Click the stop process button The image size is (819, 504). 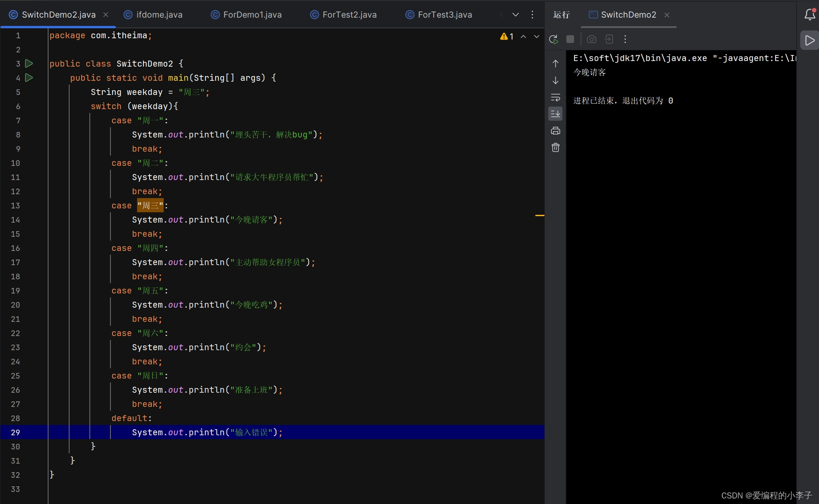[570, 39]
